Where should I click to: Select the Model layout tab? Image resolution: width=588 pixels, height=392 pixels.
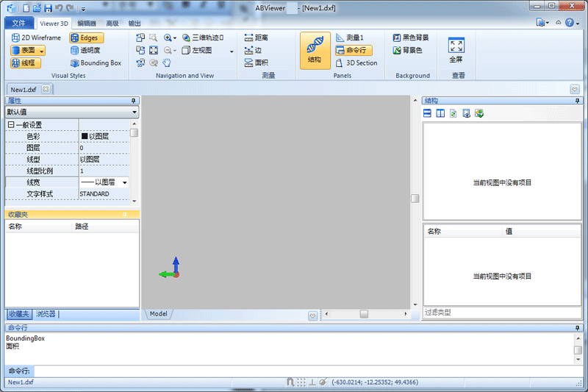pyautogui.click(x=158, y=313)
